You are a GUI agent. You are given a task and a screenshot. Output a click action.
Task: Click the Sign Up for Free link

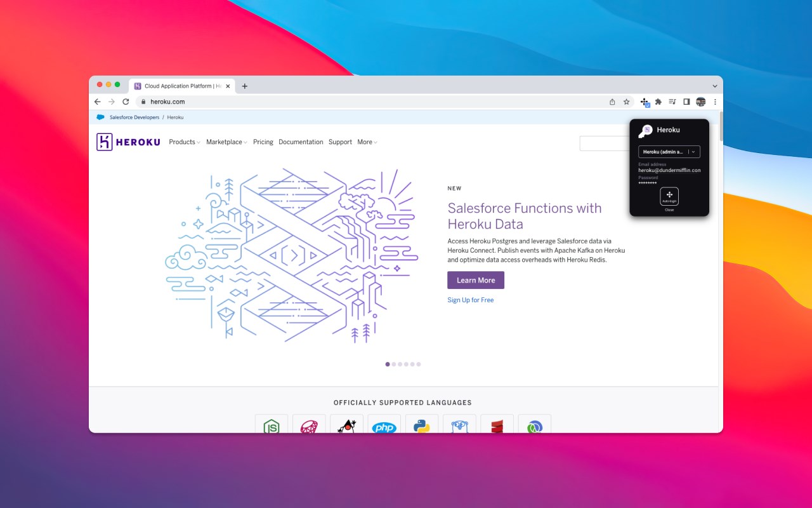tap(470, 300)
